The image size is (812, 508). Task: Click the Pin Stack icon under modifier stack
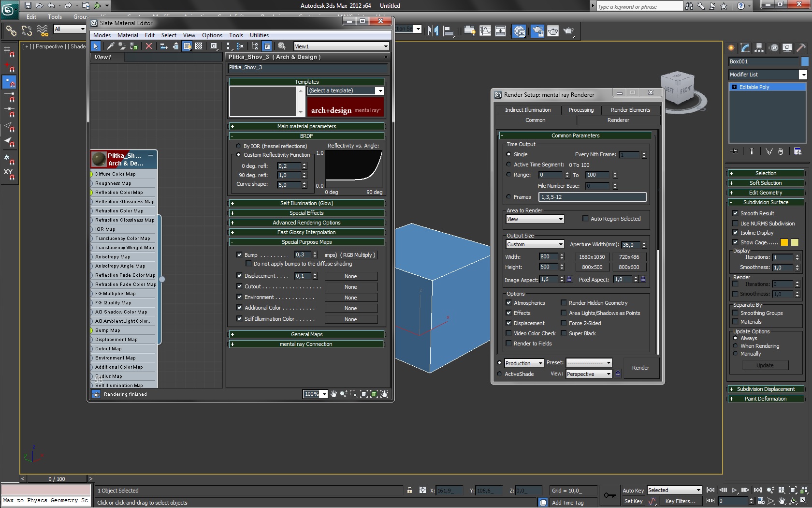(735, 151)
